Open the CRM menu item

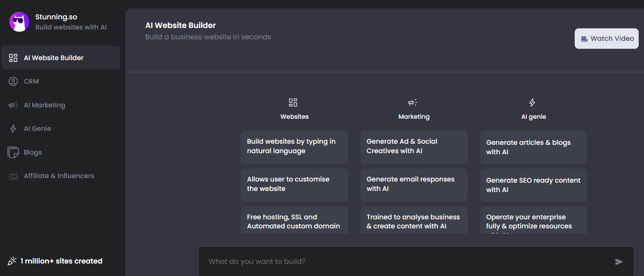pos(31,81)
